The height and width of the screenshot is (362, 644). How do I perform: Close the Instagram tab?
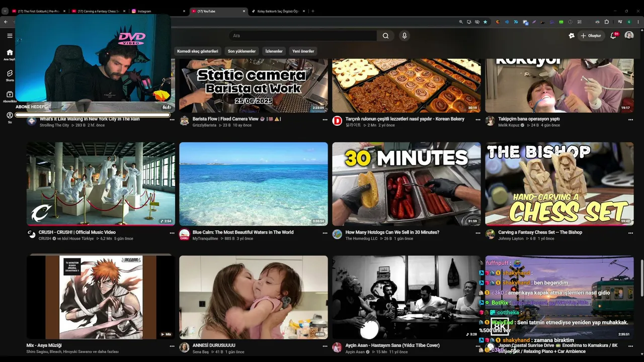pyautogui.click(x=184, y=11)
